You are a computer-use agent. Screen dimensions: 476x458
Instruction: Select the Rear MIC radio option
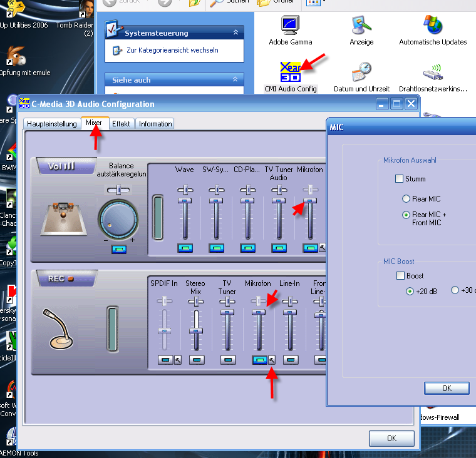(x=406, y=199)
